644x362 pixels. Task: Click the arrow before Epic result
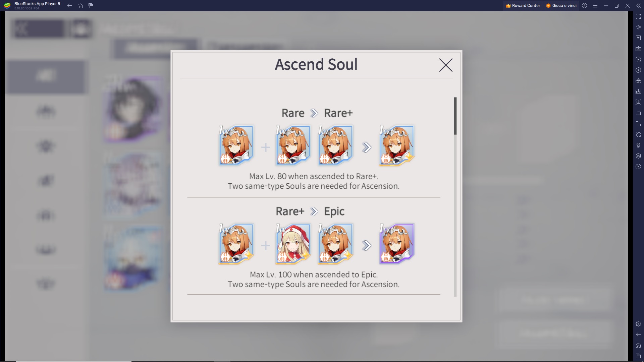[367, 245]
